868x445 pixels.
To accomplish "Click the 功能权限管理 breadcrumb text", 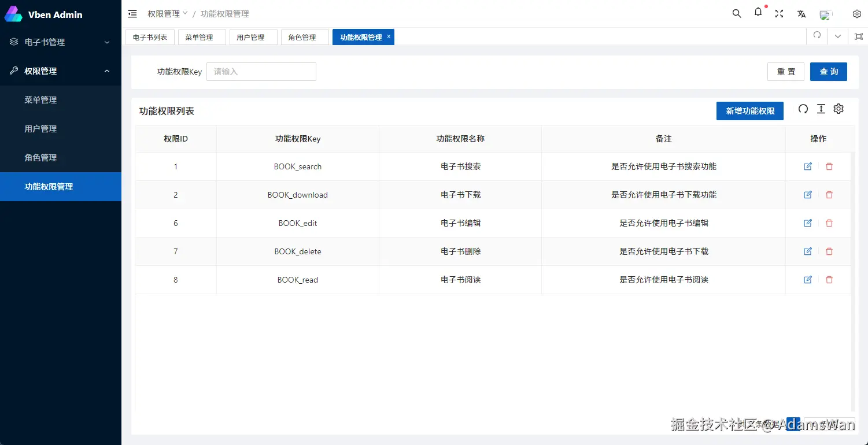I will [224, 14].
